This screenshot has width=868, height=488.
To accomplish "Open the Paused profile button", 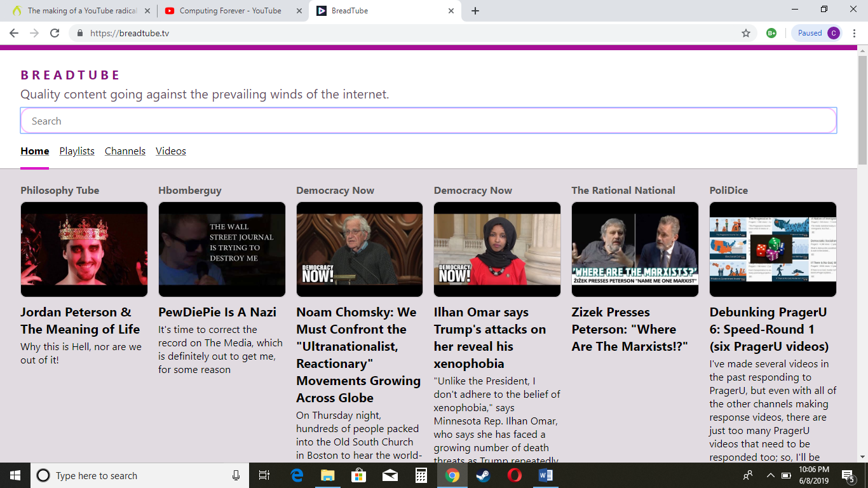I will [817, 33].
